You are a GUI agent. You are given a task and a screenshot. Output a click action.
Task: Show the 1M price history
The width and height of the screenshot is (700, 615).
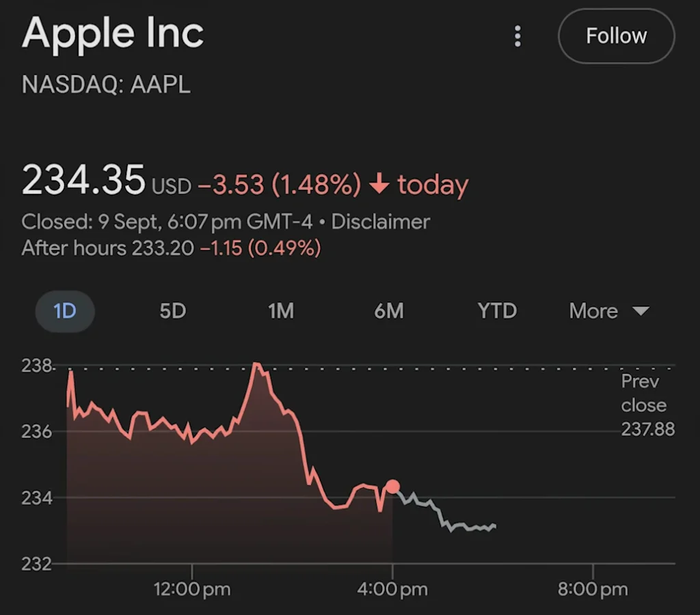(x=280, y=311)
